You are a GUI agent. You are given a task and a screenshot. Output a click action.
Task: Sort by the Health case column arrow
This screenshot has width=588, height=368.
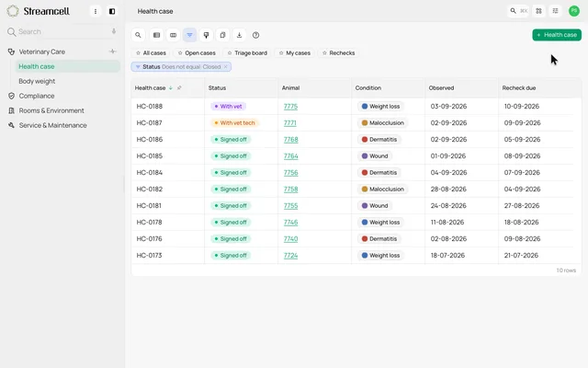[x=171, y=88]
